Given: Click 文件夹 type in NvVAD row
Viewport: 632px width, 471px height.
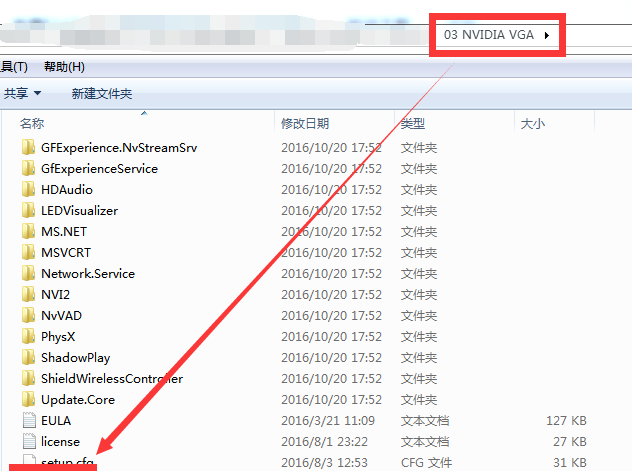Looking at the screenshot, I should click(419, 315).
